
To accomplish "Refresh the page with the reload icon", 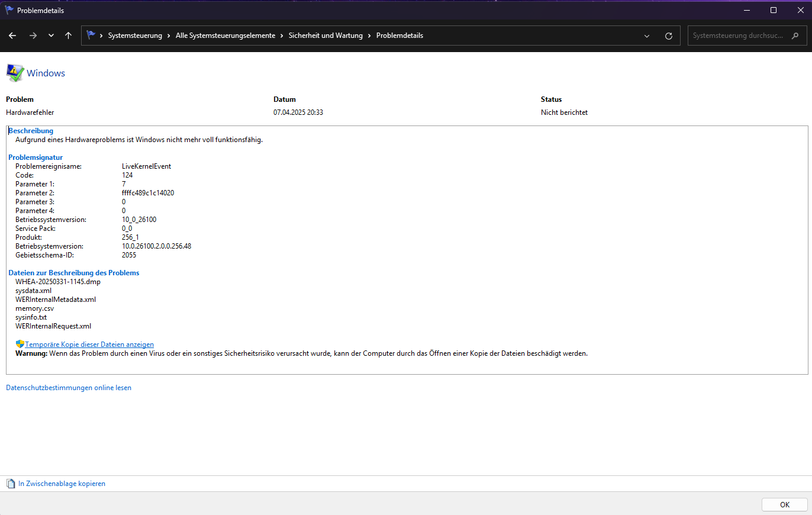I will 669,36.
